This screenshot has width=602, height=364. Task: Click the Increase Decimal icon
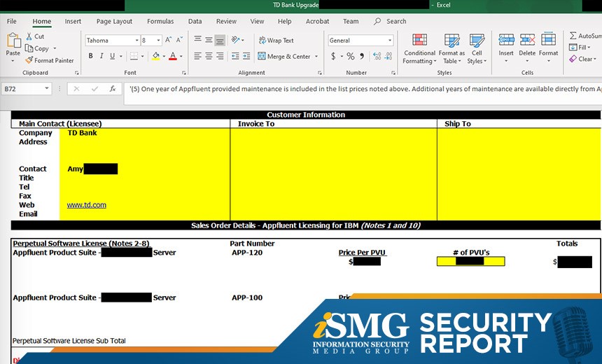[x=377, y=57]
